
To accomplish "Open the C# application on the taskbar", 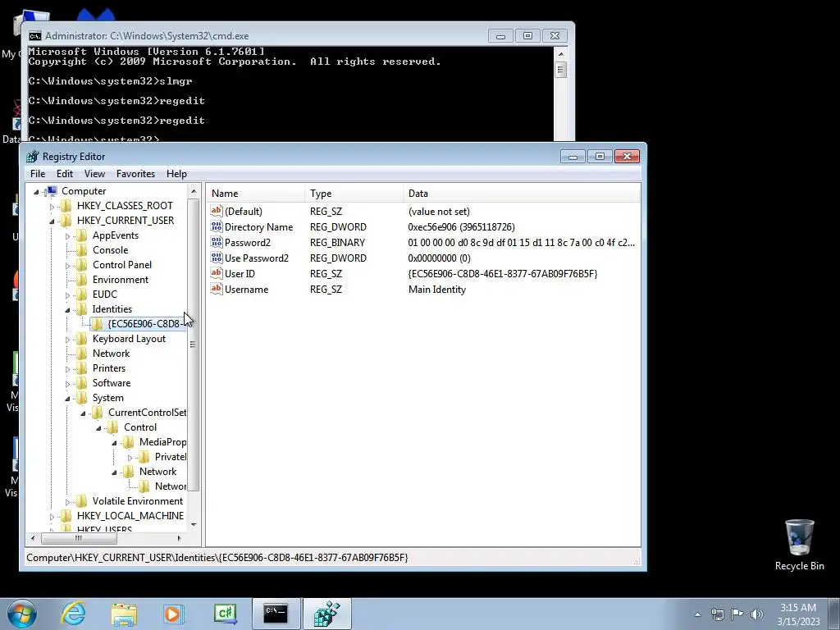I will [x=225, y=614].
